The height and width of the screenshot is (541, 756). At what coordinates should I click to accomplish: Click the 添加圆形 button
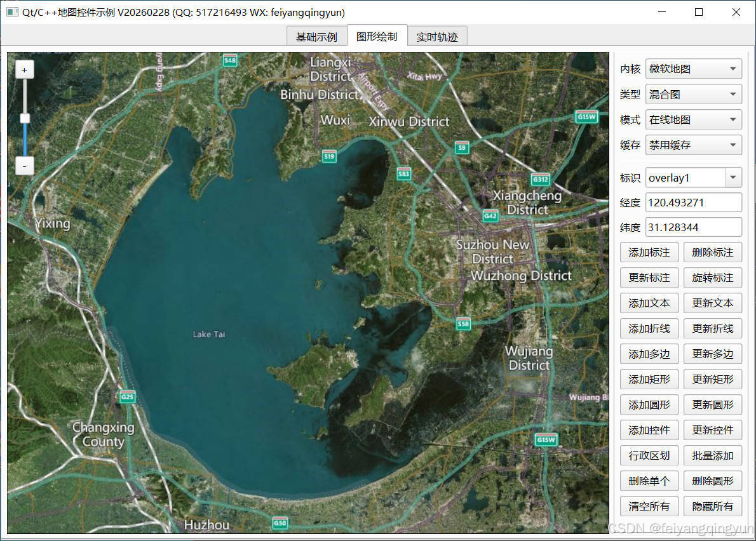pyautogui.click(x=649, y=404)
